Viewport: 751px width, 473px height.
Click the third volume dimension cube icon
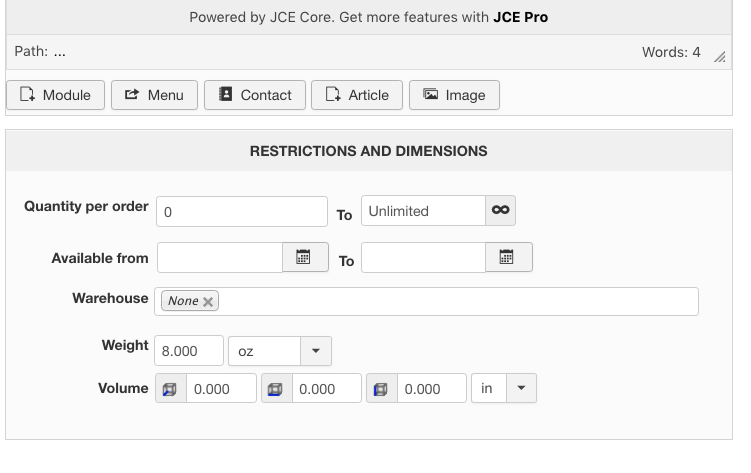click(x=380, y=389)
